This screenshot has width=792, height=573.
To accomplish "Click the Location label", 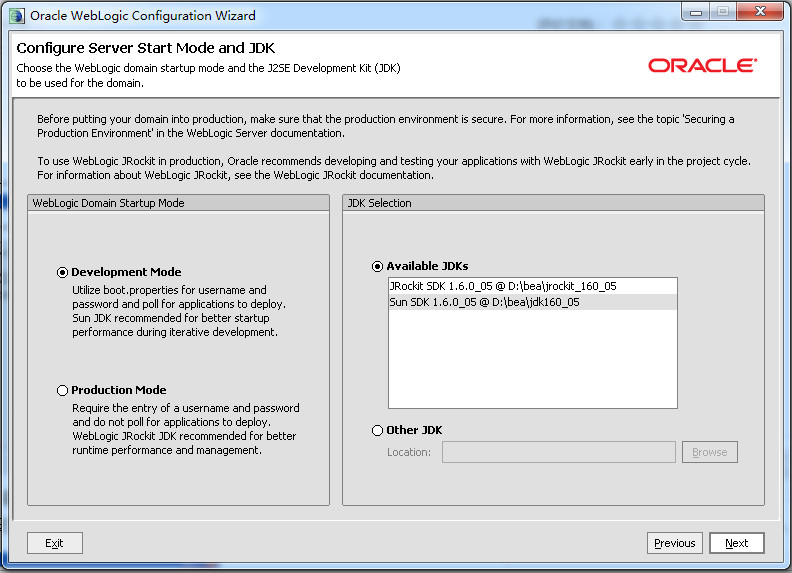I will 409,452.
